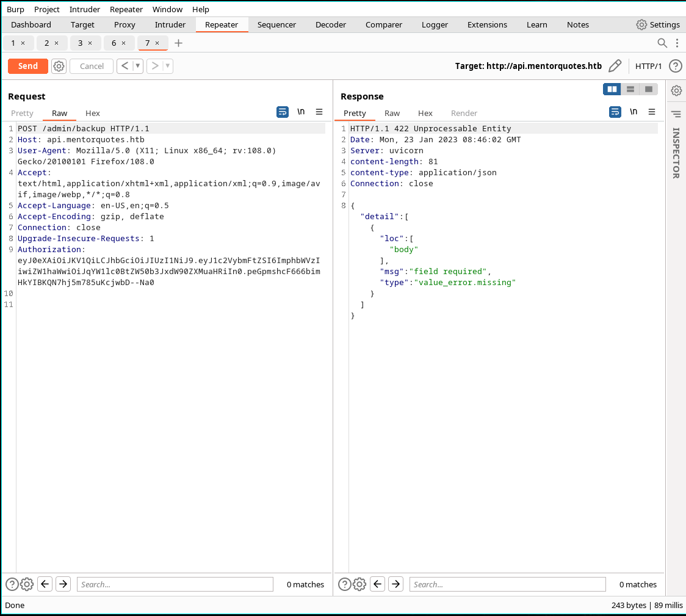Open back-history dropdown arrow
This screenshot has width=686, height=616.
[138, 66]
